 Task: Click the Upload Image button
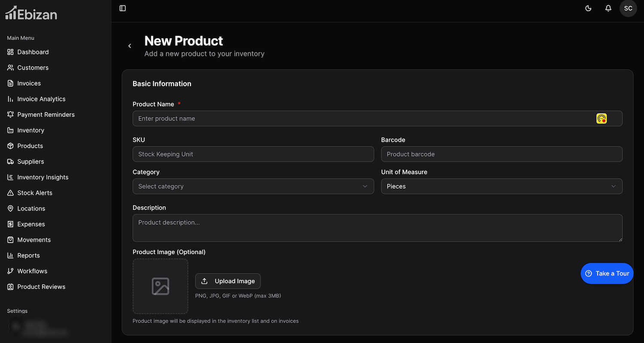click(228, 281)
